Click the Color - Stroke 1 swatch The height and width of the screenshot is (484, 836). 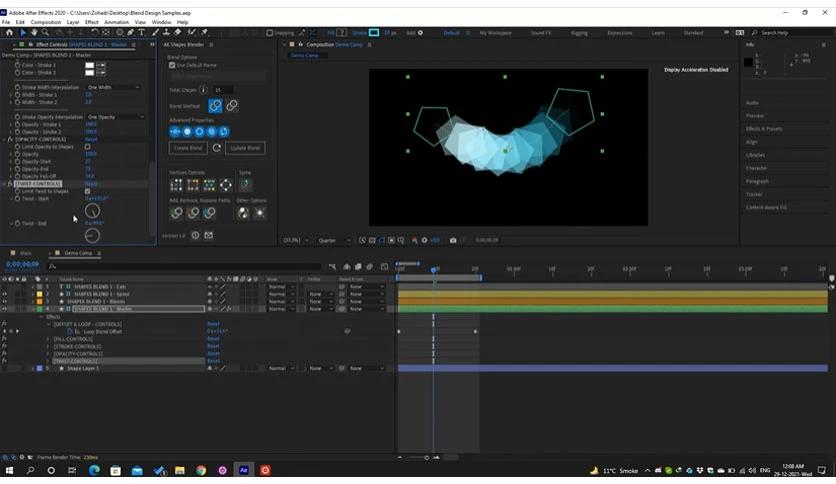pos(90,65)
